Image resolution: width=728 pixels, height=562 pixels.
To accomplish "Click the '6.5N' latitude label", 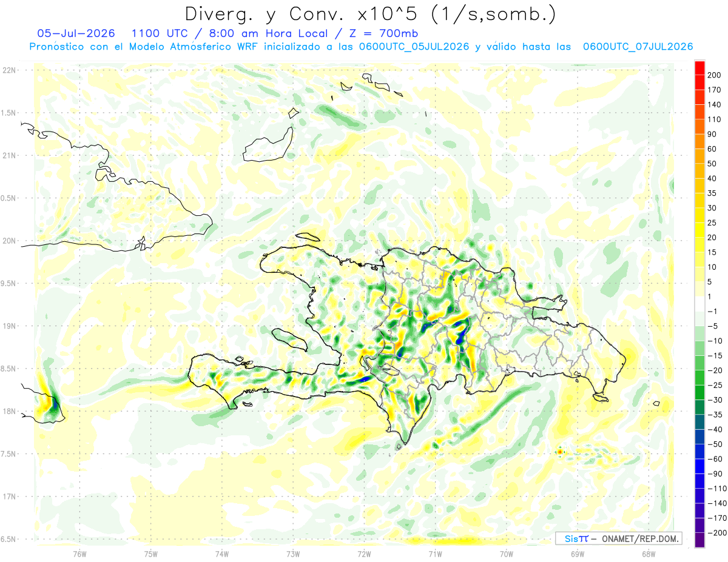I will point(9,539).
